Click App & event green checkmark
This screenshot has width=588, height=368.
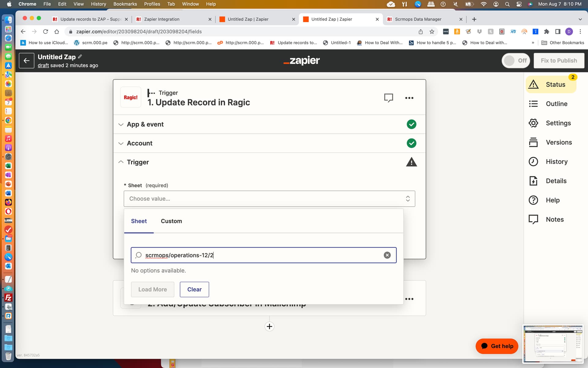[411, 124]
